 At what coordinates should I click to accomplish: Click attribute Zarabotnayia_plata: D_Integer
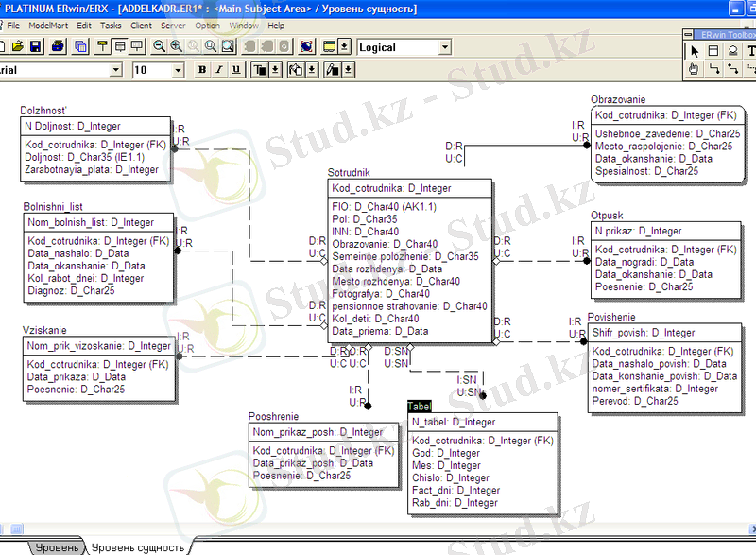point(92,170)
